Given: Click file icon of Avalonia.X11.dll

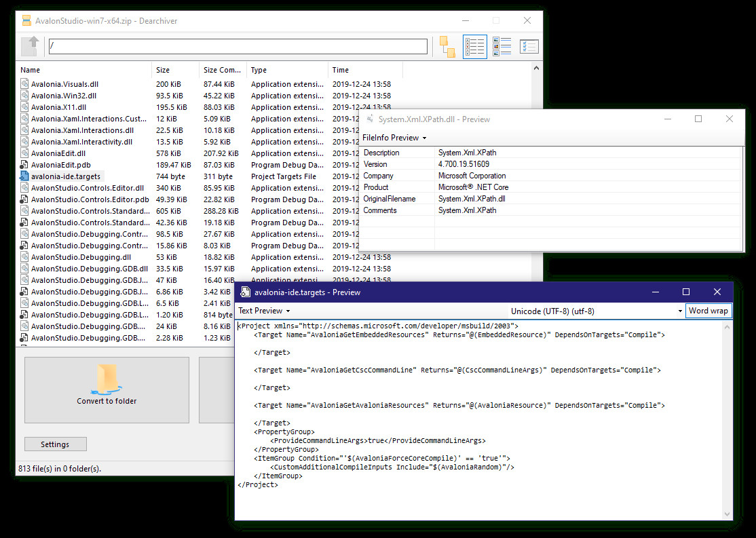Looking at the screenshot, I should click(24, 107).
